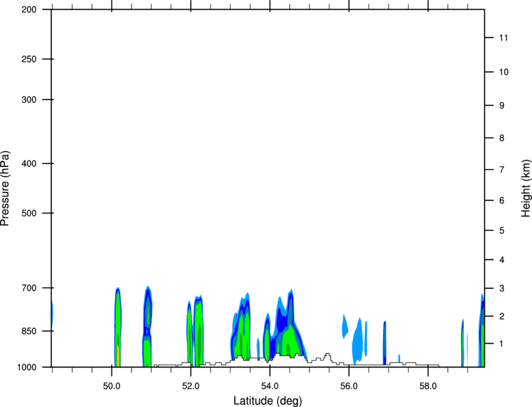Click the 850 pressure tick label
The height and width of the screenshot is (407, 532).
coord(29,331)
